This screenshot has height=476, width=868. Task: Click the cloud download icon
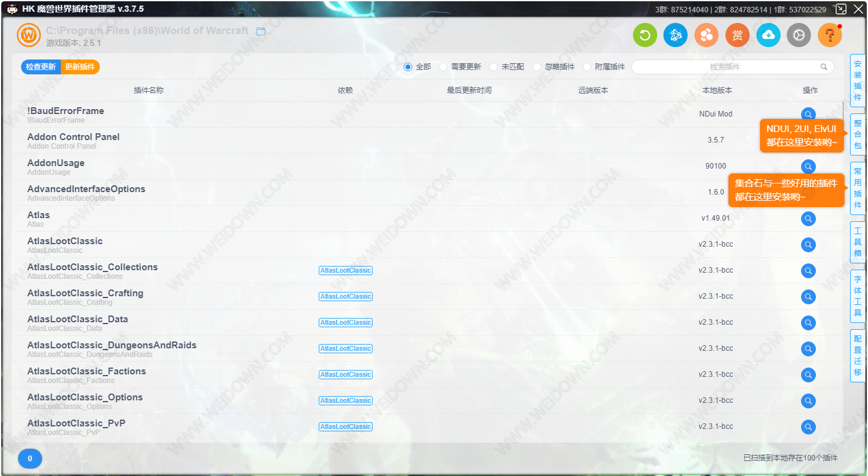768,35
